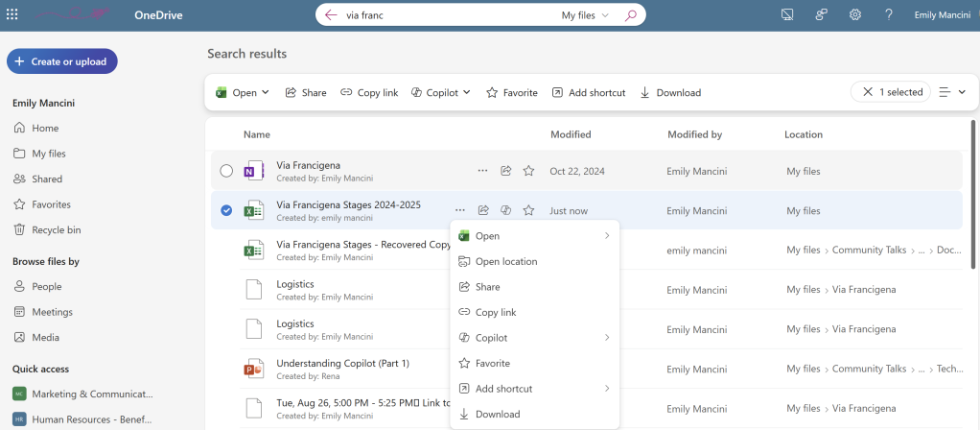
Task: Expand Copilot submenu arrow in context menu
Action: [607, 337]
